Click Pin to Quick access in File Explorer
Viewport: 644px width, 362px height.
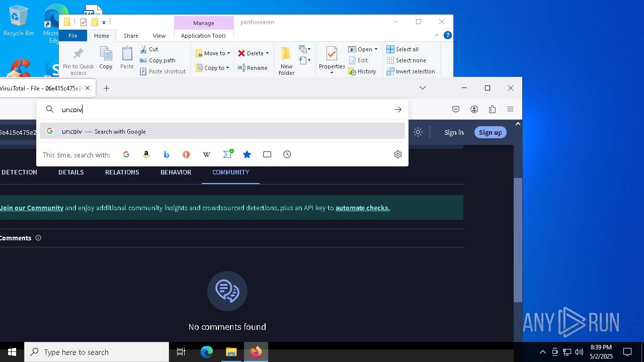[x=78, y=62]
